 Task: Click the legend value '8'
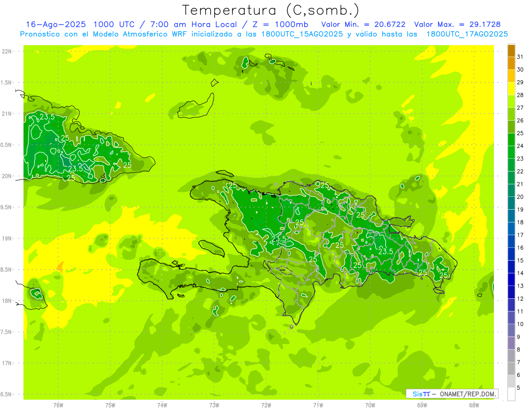(x=519, y=349)
